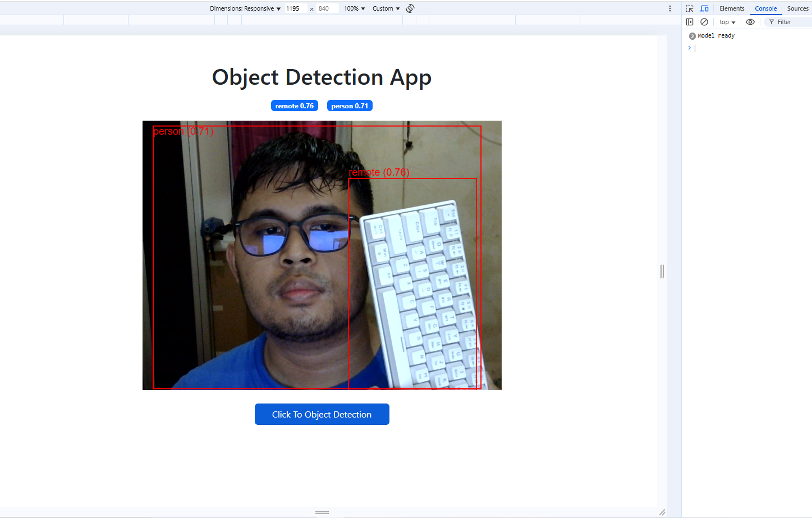The height and width of the screenshot is (518, 812).
Task: Switch to the Elements tab
Action: 732,8
